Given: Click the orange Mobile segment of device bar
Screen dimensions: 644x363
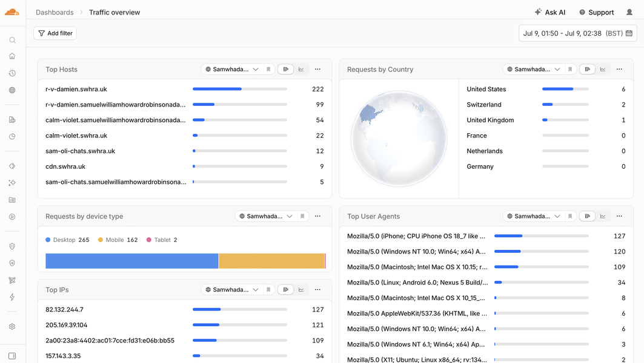Looking at the screenshot, I should 272,261.
